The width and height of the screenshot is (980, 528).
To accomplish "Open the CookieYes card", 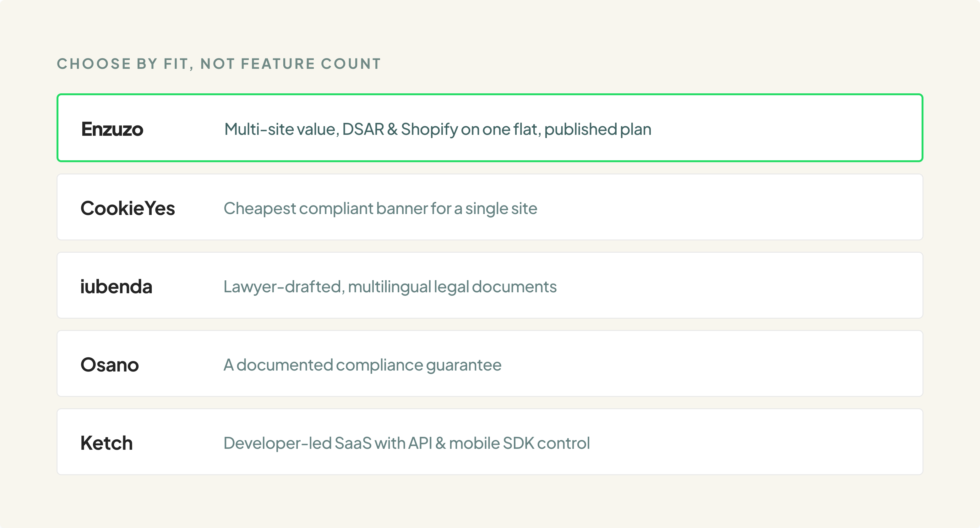I will tap(490, 207).
